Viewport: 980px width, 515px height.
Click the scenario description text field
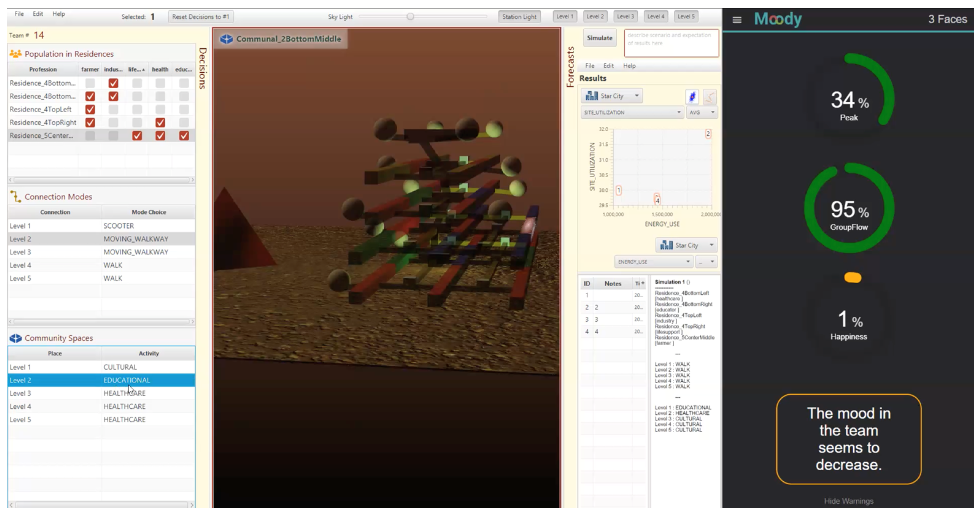click(671, 43)
